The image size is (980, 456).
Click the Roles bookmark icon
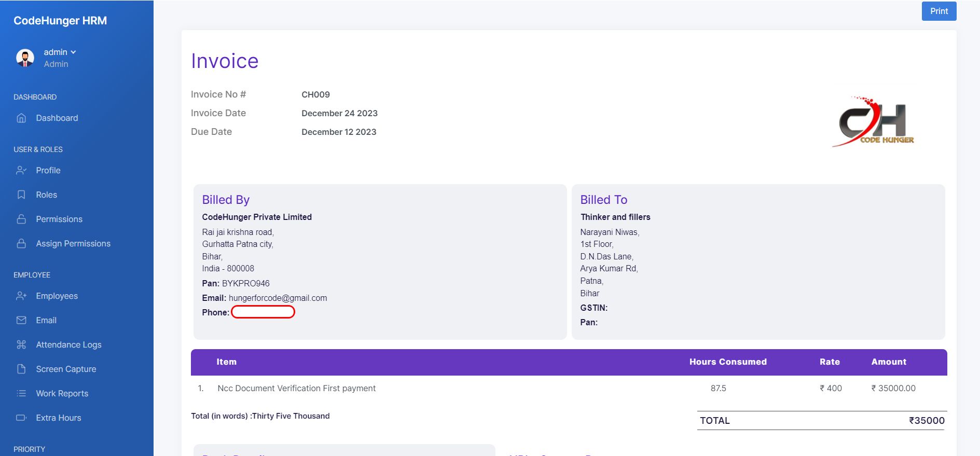pyautogui.click(x=21, y=195)
